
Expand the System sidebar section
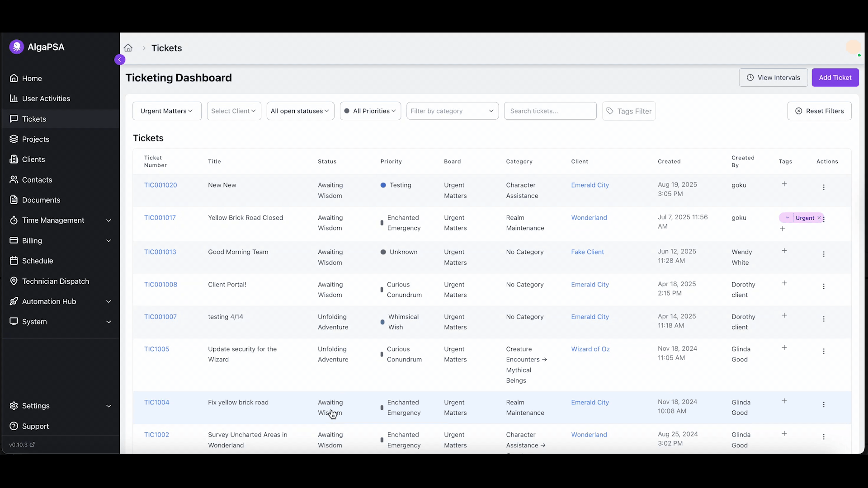click(x=108, y=322)
